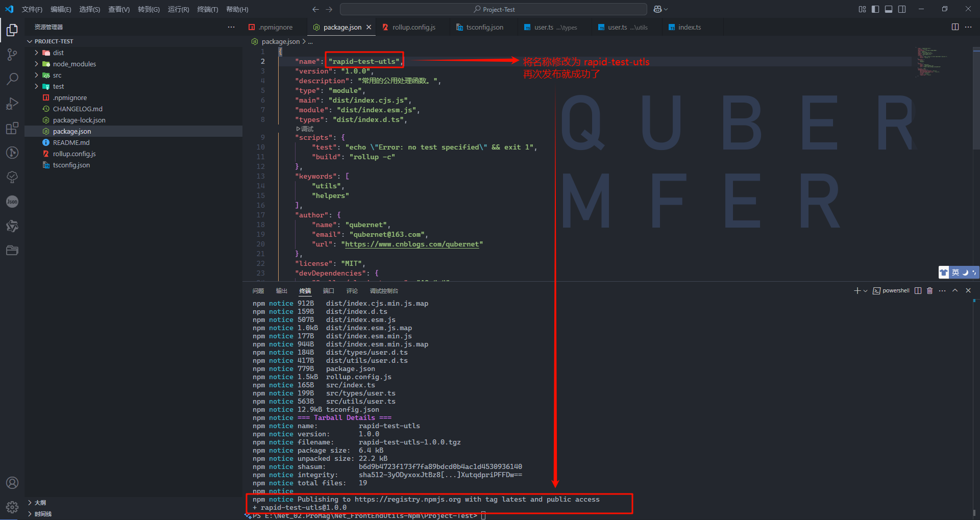Screen dimensions: 980x520
Task: Open the Manage settings gear
Action: (12, 507)
